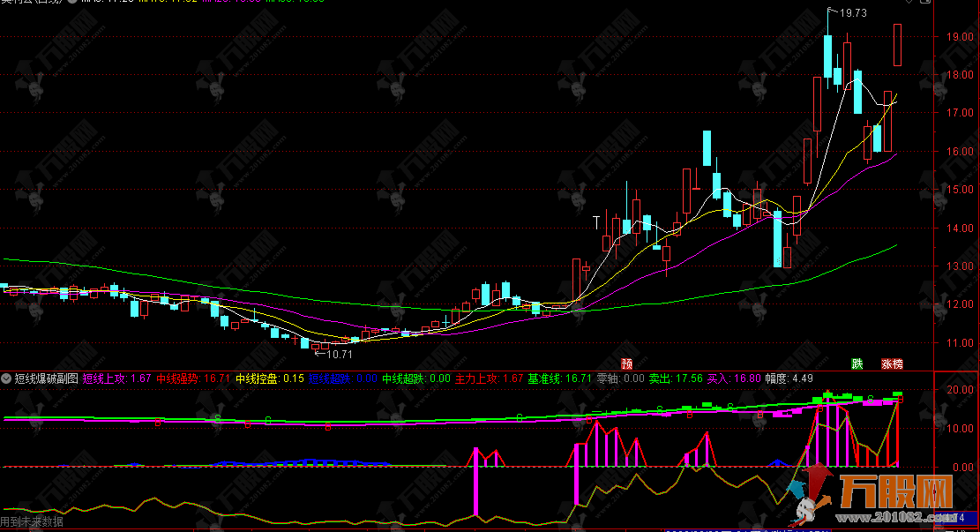
Task: Open the www.201082.com website link
Action: point(890,516)
